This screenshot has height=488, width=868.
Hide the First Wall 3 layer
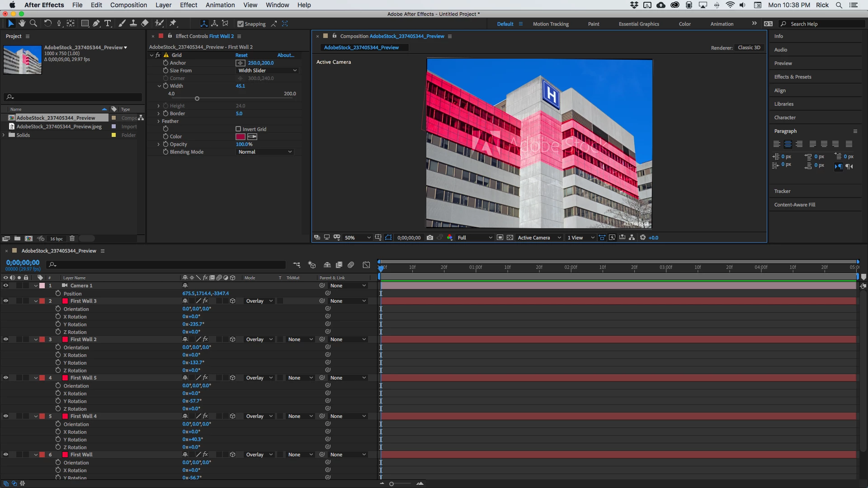pos(6,301)
